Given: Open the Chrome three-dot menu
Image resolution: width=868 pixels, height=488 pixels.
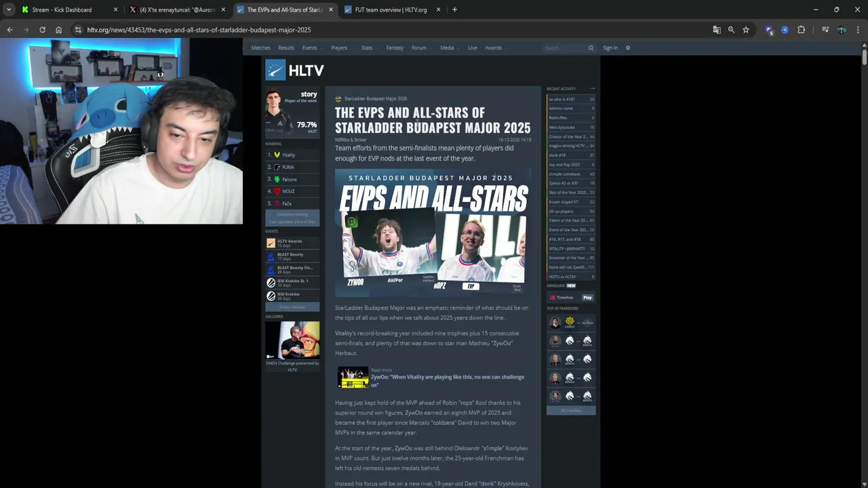Looking at the screenshot, I should click(x=858, y=30).
